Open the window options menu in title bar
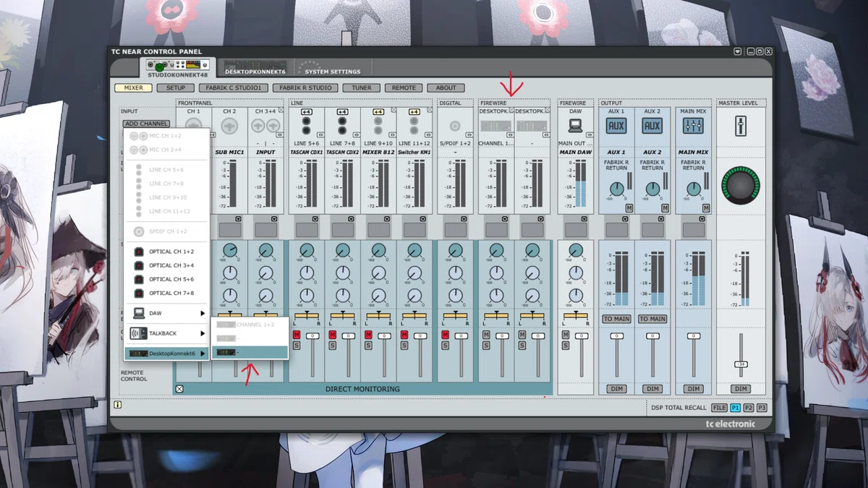Viewport: 868px width, 488px height. coord(738,52)
